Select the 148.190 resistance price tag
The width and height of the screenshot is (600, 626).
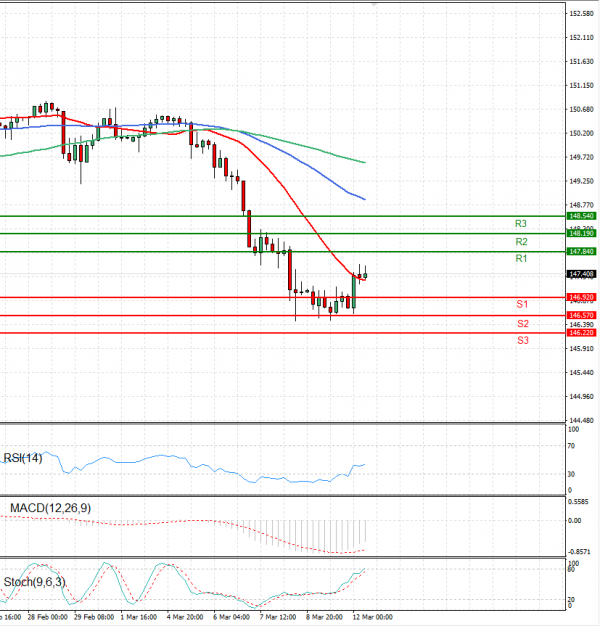(581, 233)
